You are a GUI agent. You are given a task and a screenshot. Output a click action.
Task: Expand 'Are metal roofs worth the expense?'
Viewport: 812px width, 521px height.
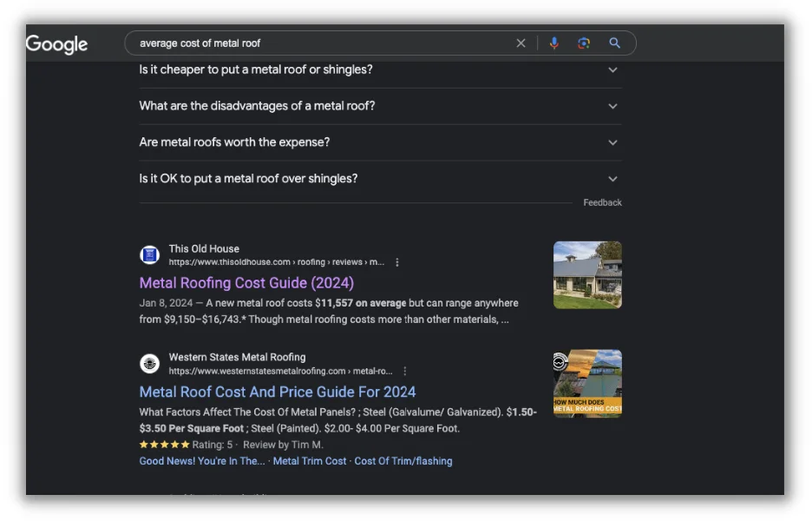click(x=381, y=142)
